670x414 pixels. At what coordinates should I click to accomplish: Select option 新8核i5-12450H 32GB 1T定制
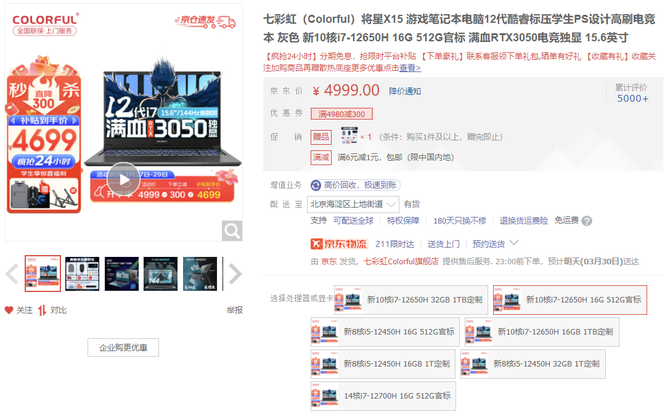[x=533, y=364]
